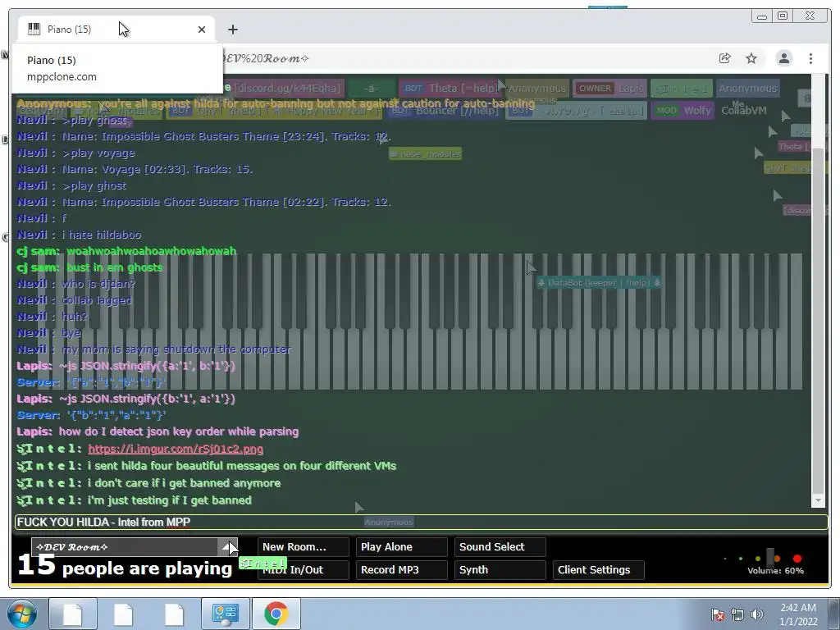Open the control panel taskbar item
The width and height of the screenshot is (840, 630).
226,614
